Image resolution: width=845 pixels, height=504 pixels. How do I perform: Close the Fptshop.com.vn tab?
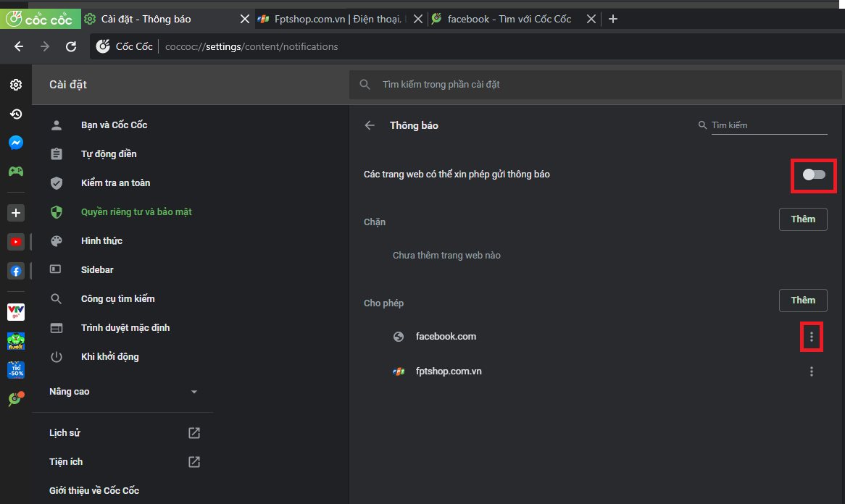point(417,19)
